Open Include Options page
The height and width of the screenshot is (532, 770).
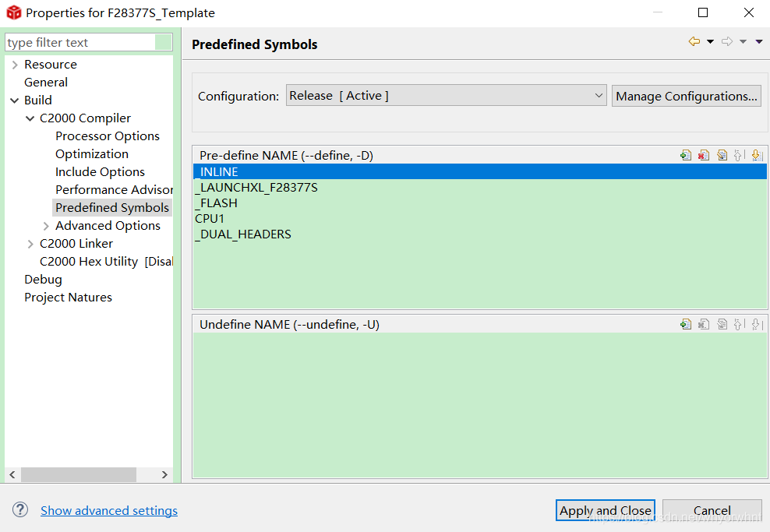point(100,172)
